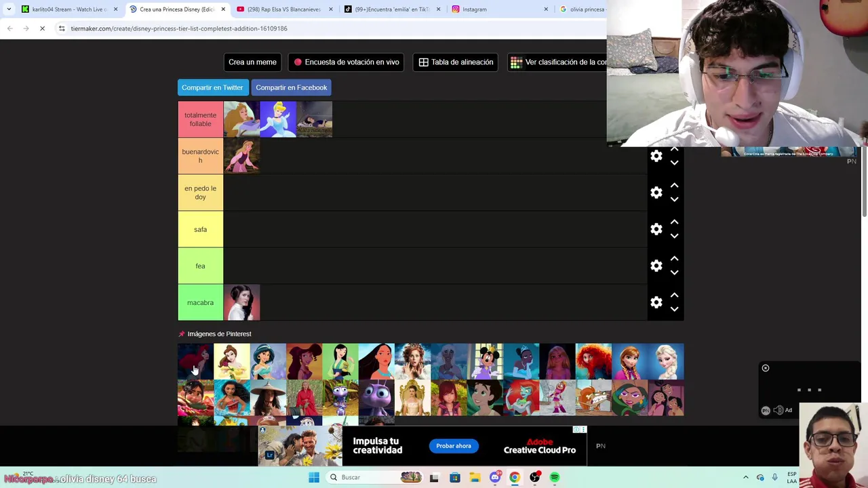The height and width of the screenshot is (488, 868).
Task: Select Cinderella image in top tier
Action: [x=278, y=119]
